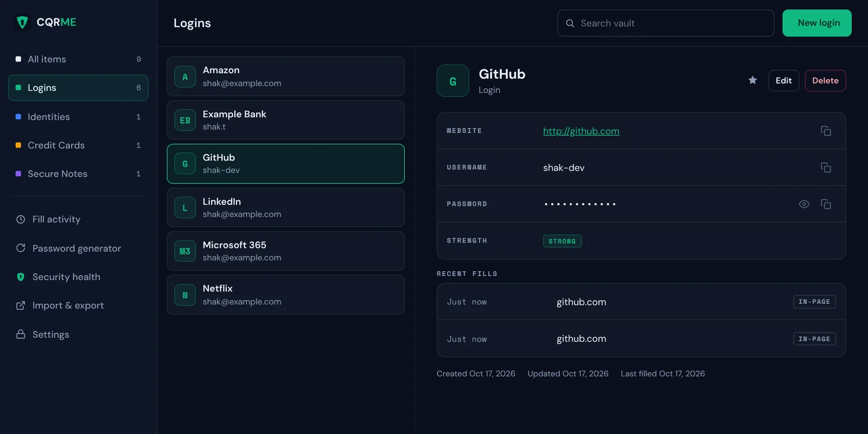Click the LinkedIn 'L' avatar icon
The image size is (868, 434).
pyautogui.click(x=185, y=208)
